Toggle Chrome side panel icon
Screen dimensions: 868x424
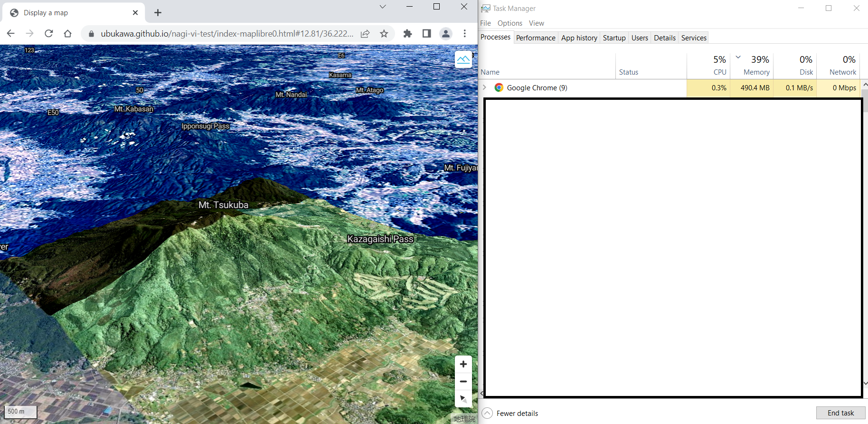point(426,33)
